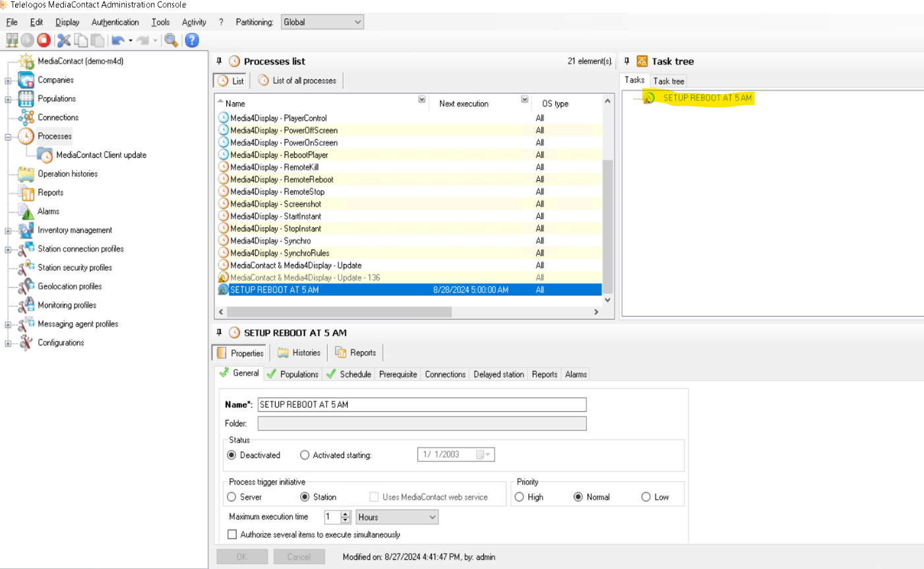Open the Hours time unit dropdown
Image resolution: width=924 pixels, height=569 pixels.
[397, 517]
